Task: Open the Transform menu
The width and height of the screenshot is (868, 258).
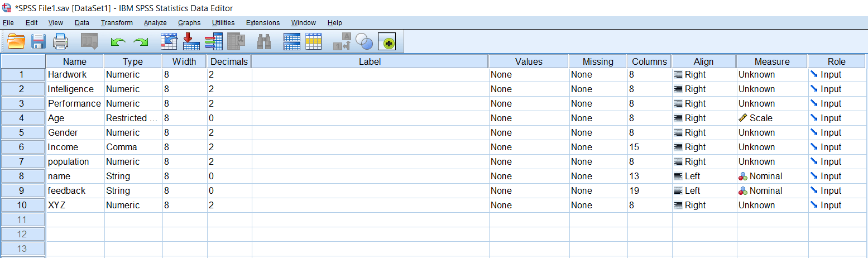Action: 117,23
